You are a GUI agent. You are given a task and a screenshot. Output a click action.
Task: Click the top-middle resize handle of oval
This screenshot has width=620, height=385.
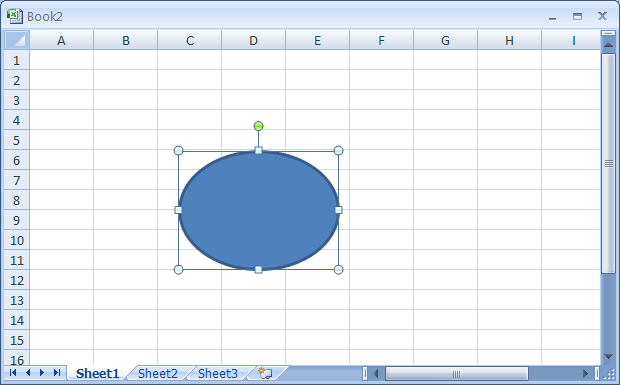click(x=258, y=150)
